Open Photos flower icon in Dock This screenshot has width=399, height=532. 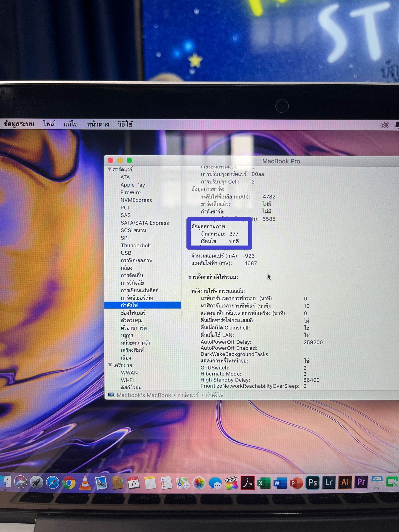pyautogui.click(x=199, y=483)
